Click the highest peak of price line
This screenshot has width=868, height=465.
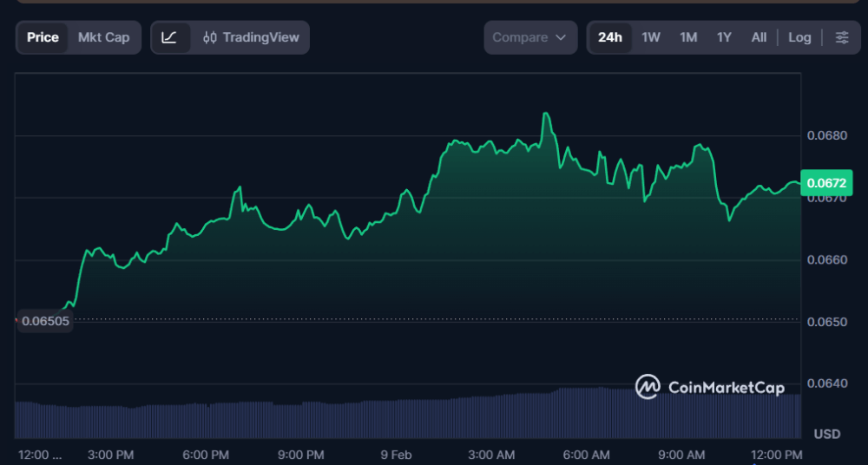pos(546,115)
